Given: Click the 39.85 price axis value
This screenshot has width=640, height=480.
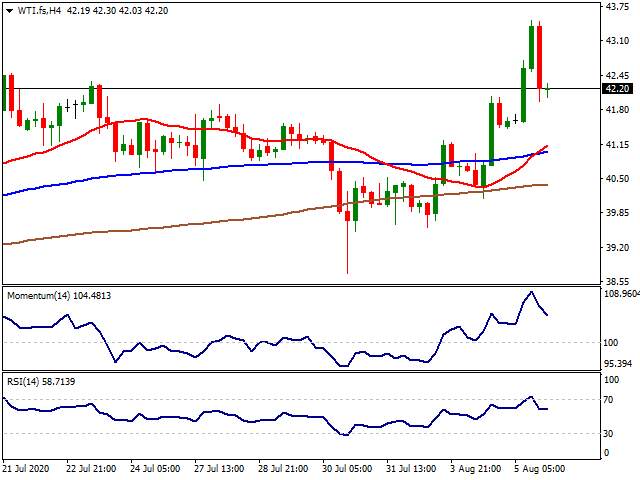Looking at the screenshot, I should pyautogui.click(x=617, y=213).
